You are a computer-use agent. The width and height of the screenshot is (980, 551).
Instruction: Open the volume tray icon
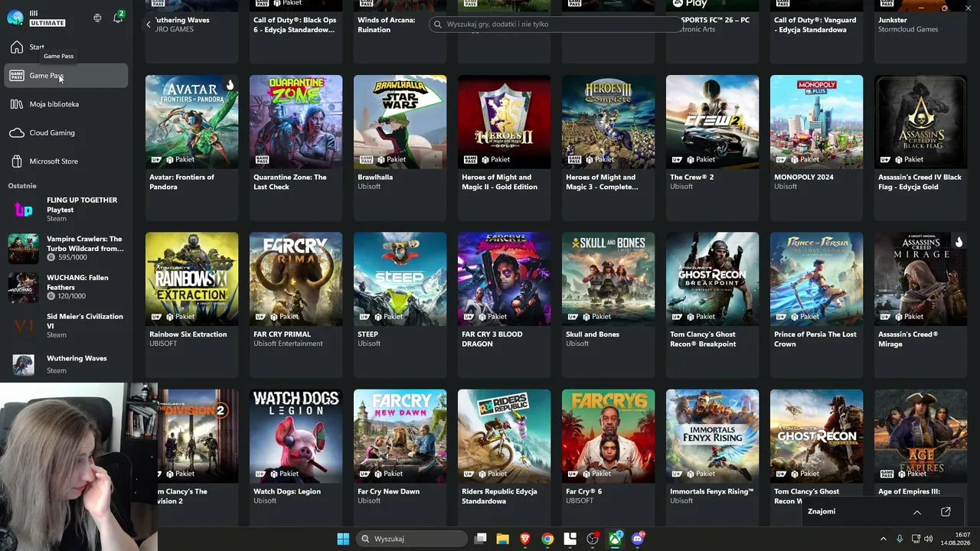point(929,539)
